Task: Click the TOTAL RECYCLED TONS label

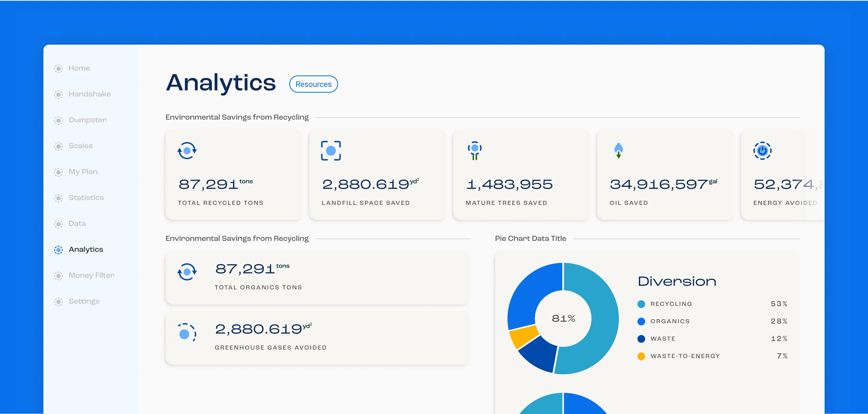Action: click(221, 203)
